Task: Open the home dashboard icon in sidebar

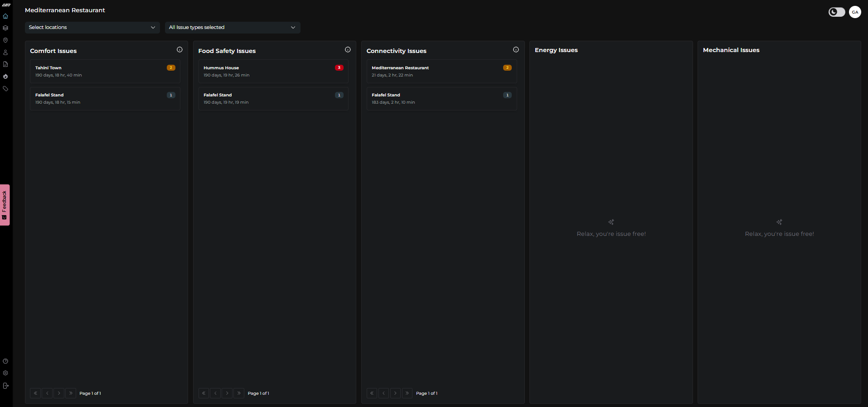Action: click(5, 16)
